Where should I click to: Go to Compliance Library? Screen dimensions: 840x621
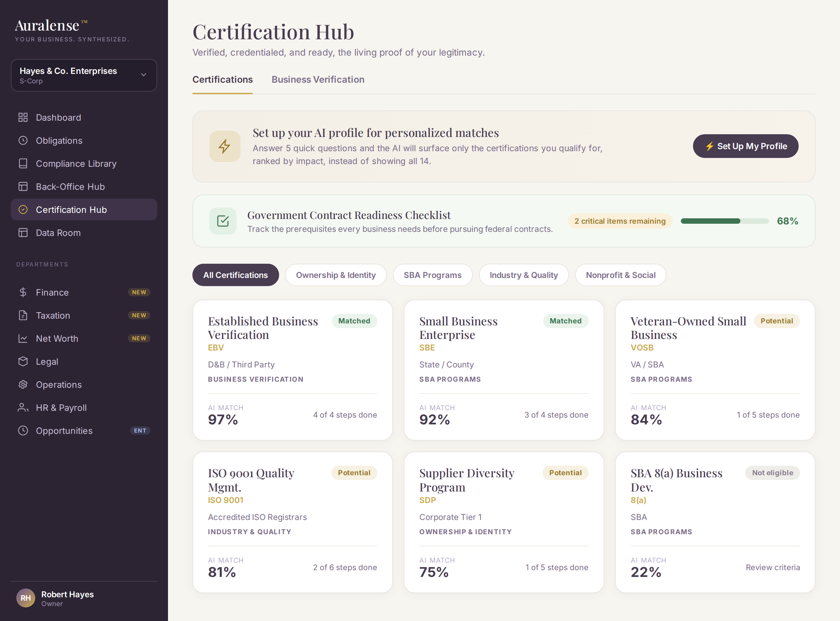coord(84,163)
